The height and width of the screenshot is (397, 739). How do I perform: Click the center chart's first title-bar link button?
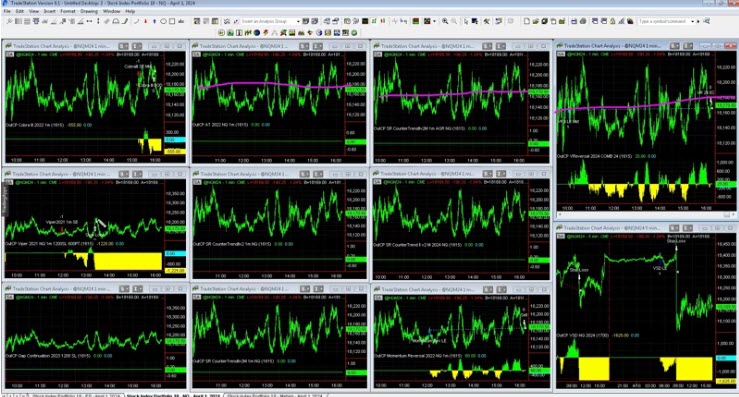click(x=304, y=174)
